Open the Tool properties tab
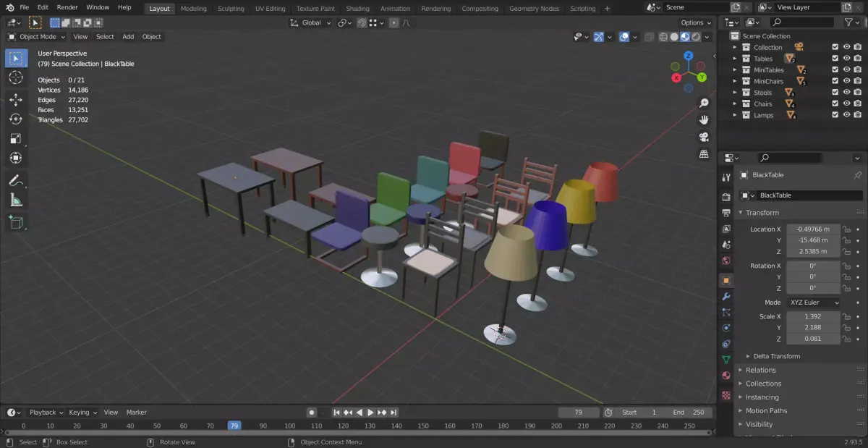The width and height of the screenshot is (868, 448). 726,177
